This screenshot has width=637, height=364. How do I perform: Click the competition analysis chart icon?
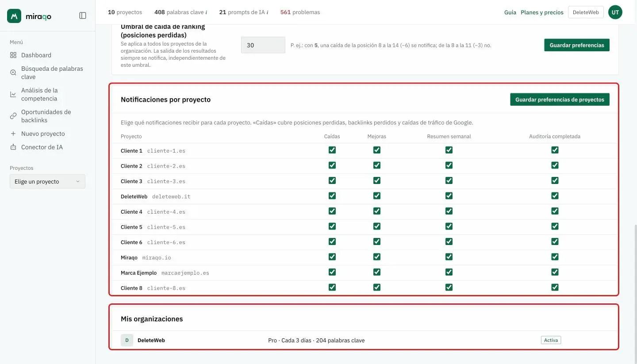[x=13, y=94]
